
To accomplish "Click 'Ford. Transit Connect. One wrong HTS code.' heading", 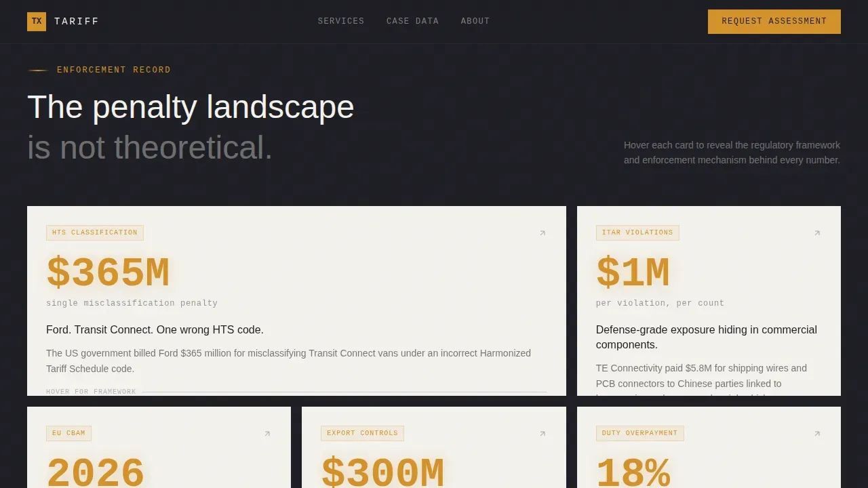I will pos(155,330).
